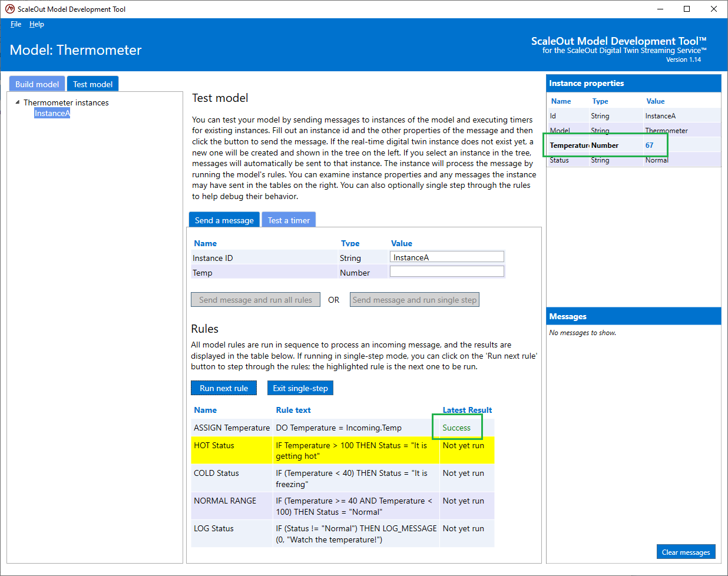
Task: Switch to the Test model tab
Action: click(92, 84)
